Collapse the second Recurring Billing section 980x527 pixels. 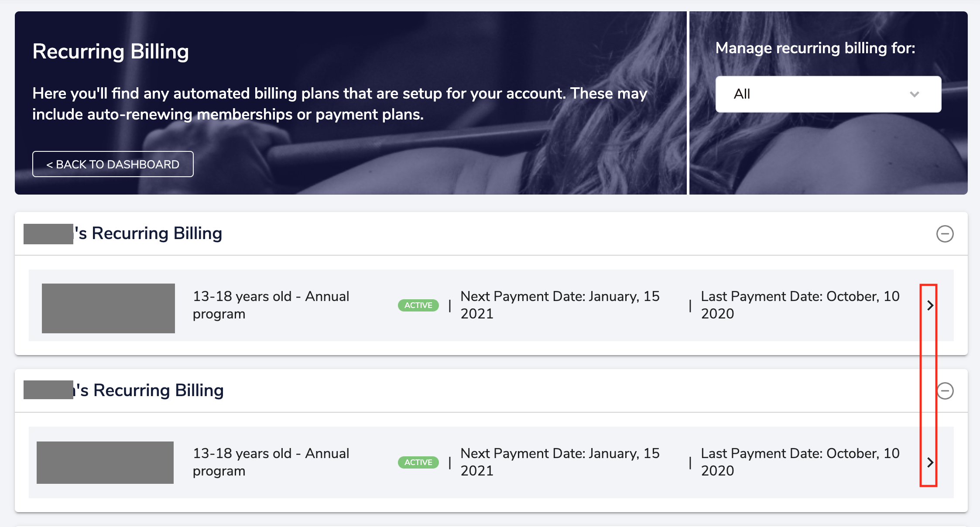click(946, 391)
